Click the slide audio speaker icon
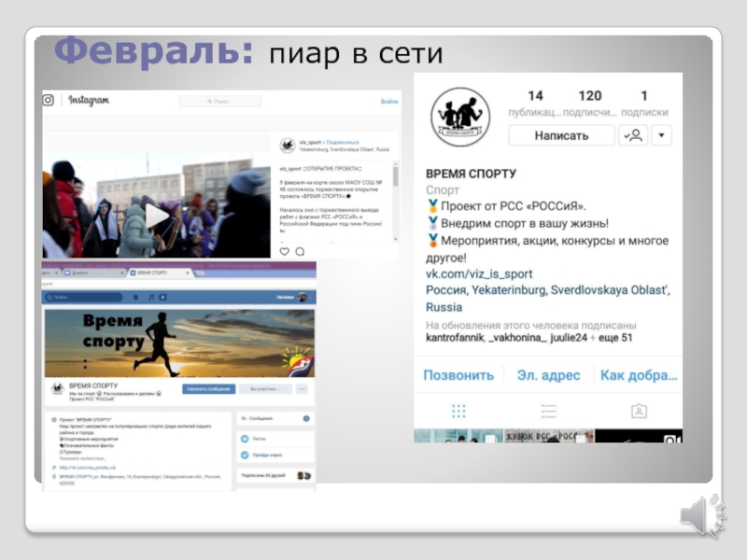The image size is (747, 560). click(x=703, y=517)
